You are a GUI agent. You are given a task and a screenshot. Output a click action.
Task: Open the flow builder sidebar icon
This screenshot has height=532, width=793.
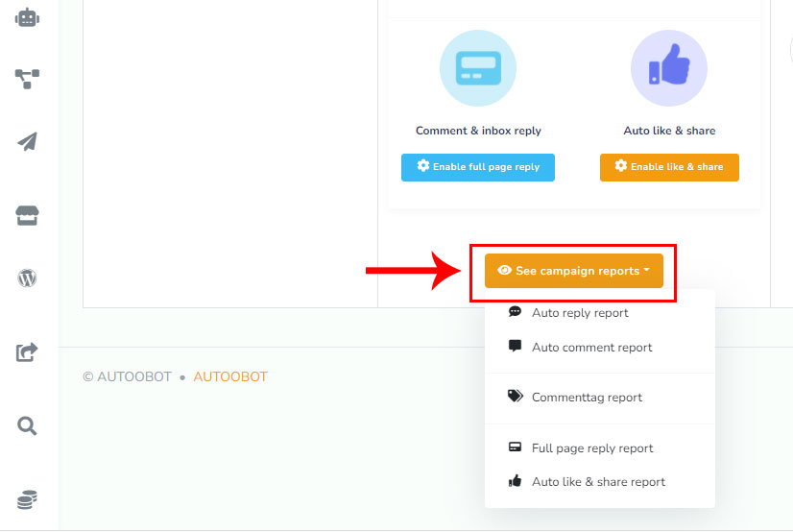[x=28, y=79]
